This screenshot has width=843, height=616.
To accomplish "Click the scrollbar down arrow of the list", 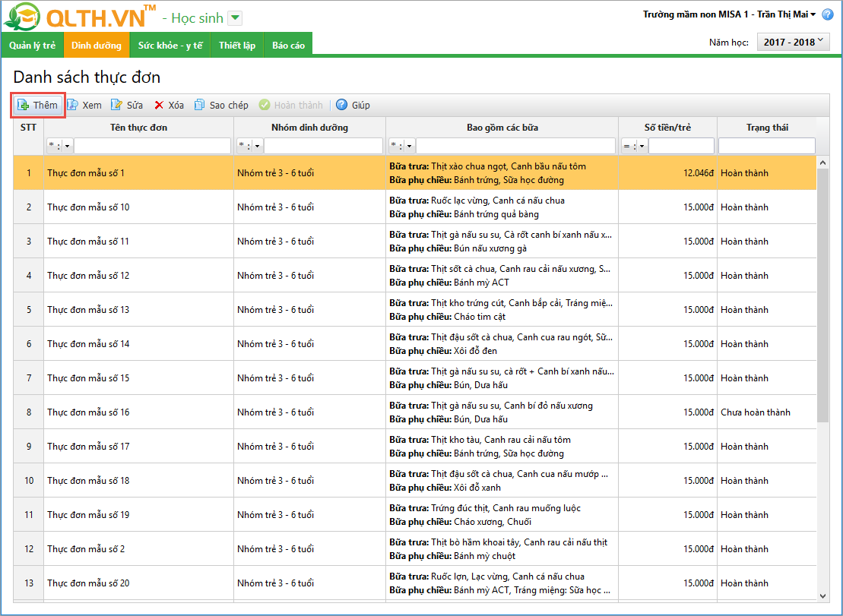I will point(823,596).
